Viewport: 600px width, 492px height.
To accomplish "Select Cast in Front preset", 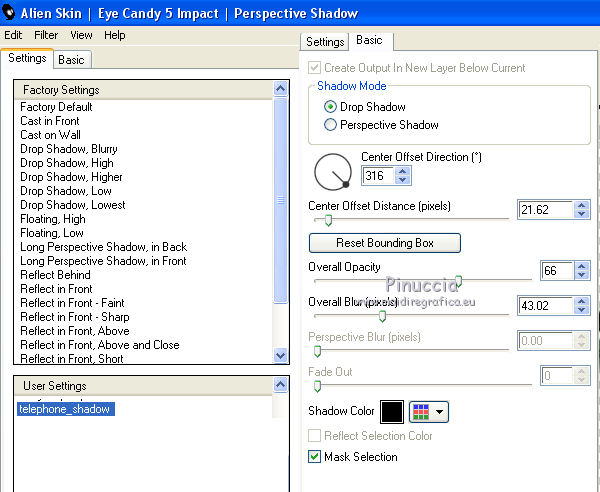I will (50, 121).
